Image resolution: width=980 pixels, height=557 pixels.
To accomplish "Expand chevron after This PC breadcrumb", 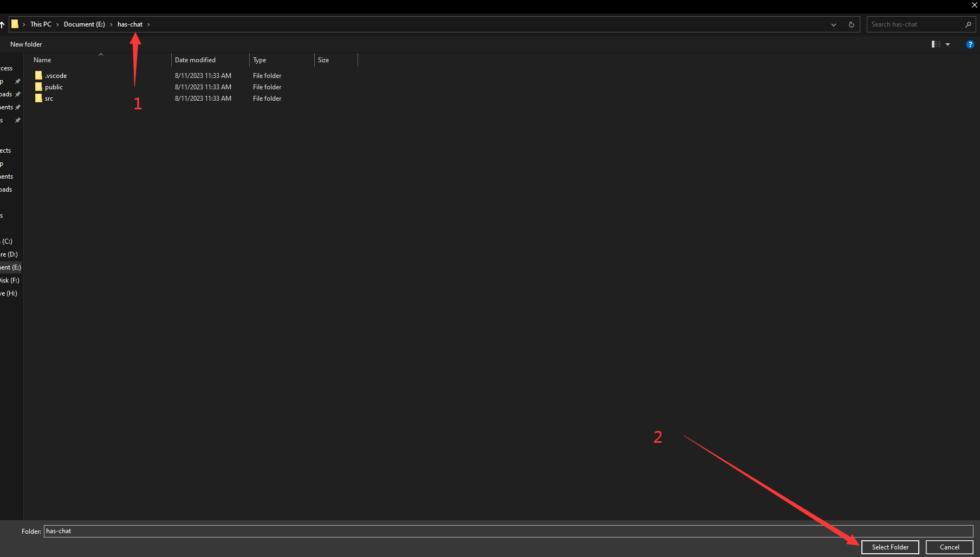I will [57, 24].
